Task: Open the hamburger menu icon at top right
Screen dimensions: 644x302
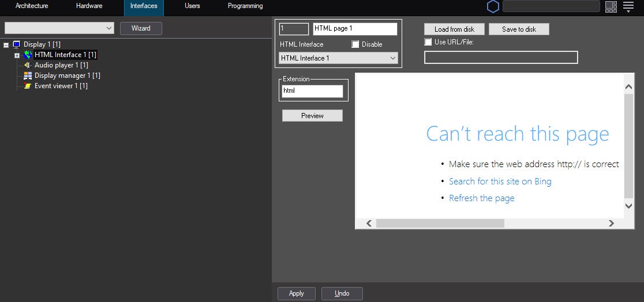Action: tap(628, 6)
